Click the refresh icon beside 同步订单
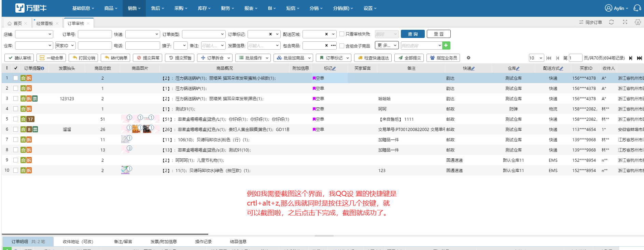The image size is (644, 250). 611,22
